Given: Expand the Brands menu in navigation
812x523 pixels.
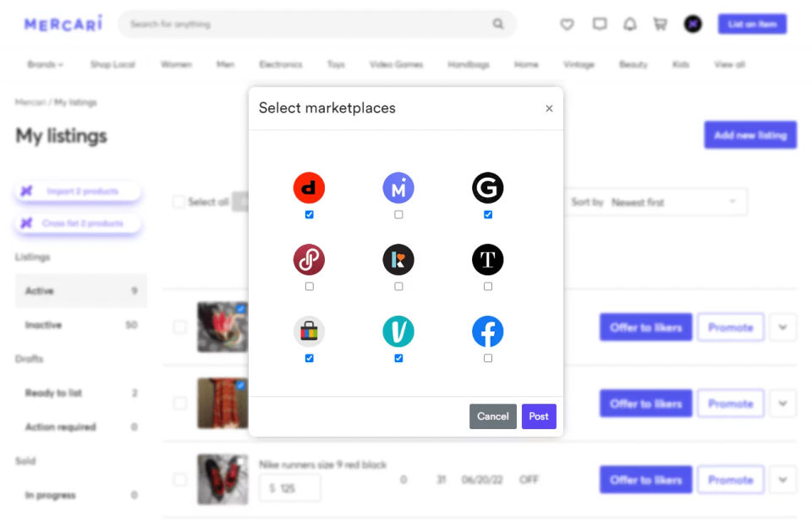Looking at the screenshot, I should [x=45, y=64].
